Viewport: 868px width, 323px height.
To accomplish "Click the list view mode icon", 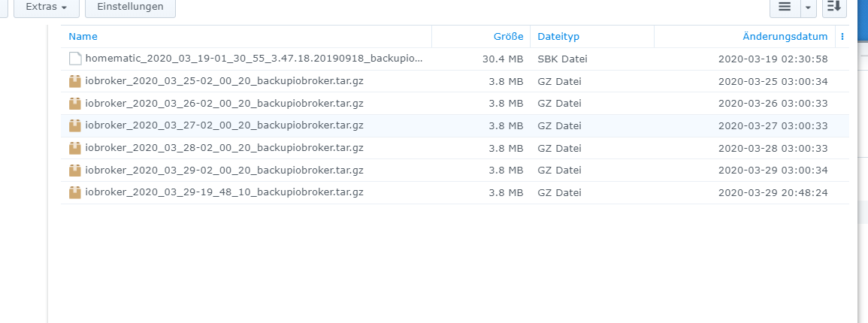I will point(785,7).
